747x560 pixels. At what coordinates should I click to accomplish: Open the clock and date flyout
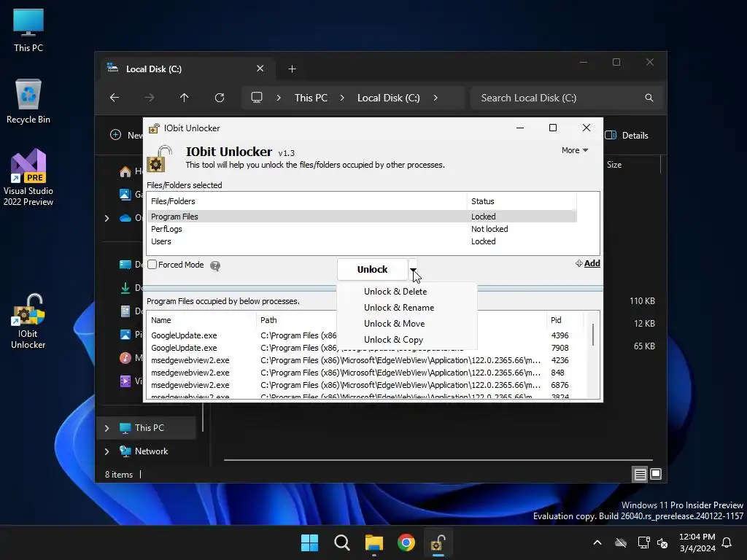(697, 542)
